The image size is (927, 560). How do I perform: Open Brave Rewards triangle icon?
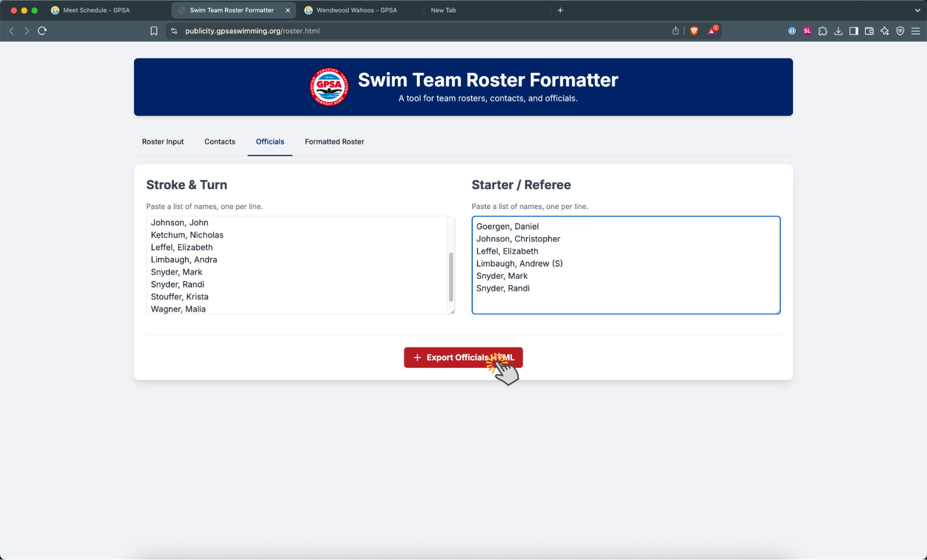pyautogui.click(x=712, y=31)
